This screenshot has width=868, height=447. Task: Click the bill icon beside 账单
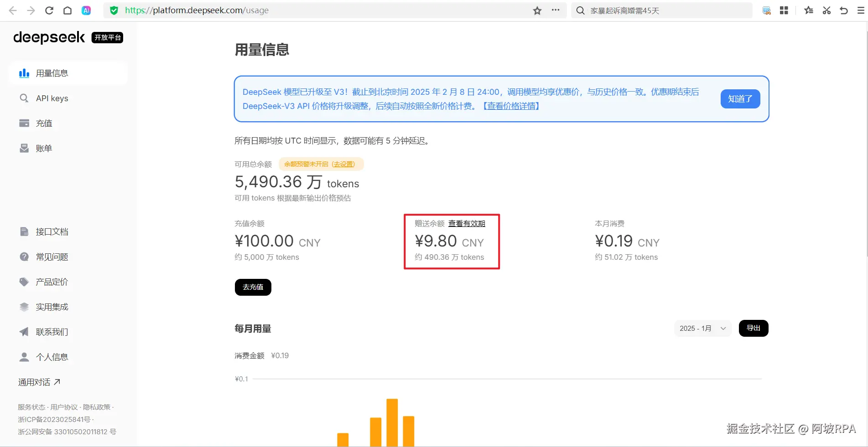[24, 148]
